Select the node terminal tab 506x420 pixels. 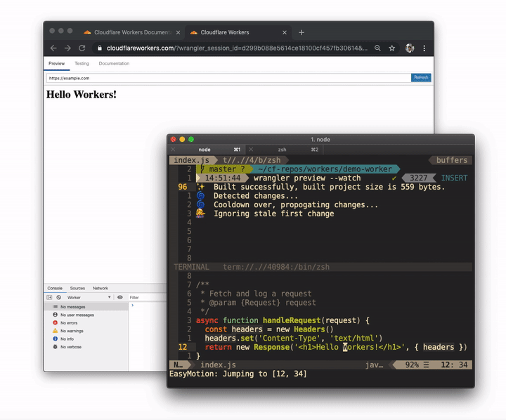click(x=207, y=150)
